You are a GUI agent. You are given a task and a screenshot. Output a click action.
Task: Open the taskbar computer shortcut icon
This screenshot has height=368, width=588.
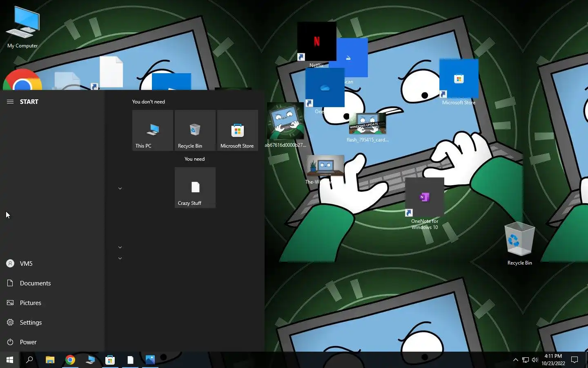(x=90, y=360)
